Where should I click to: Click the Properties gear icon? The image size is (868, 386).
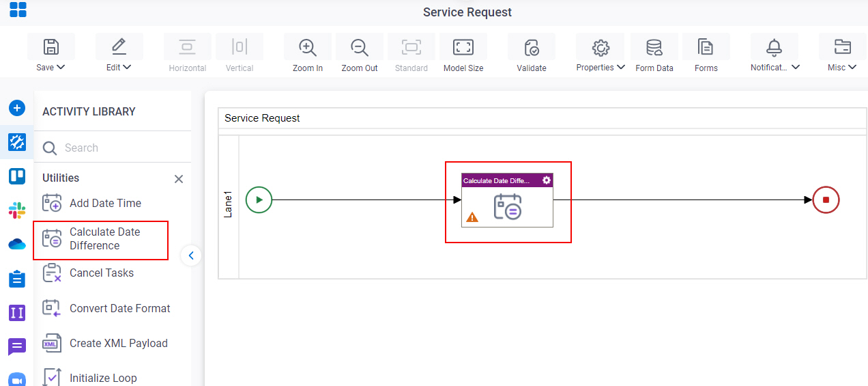click(x=601, y=46)
